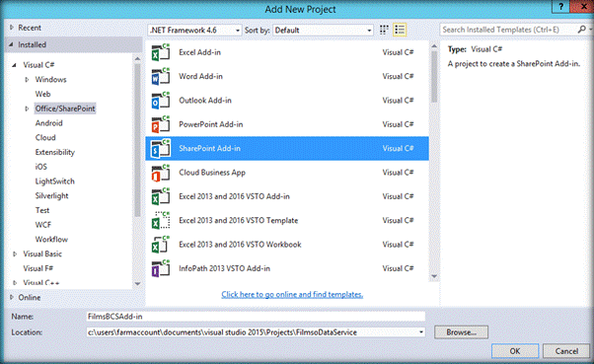Image resolution: width=594 pixels, height=364 pixels.
Task: Select Excel 2013 and 2016 VSTO Template name
Action: [x=238, y=220]
